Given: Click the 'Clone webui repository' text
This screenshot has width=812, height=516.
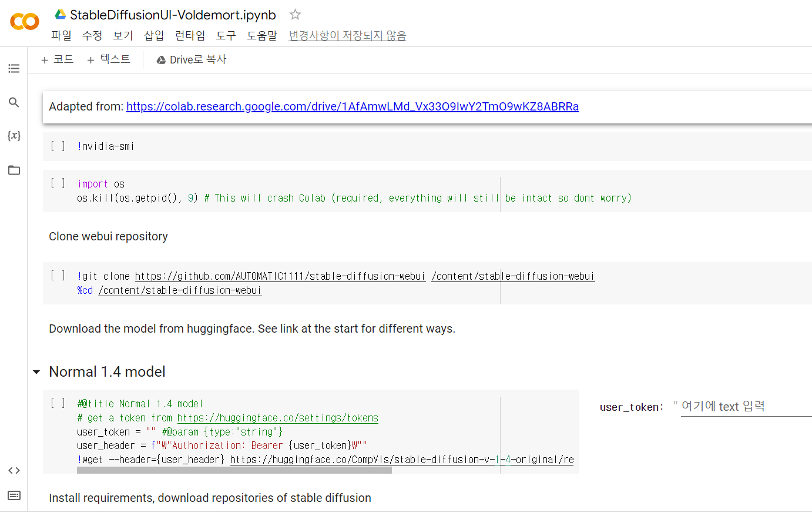Looking at the screenshot, I should pyautogui.click(x=108, y=236).
